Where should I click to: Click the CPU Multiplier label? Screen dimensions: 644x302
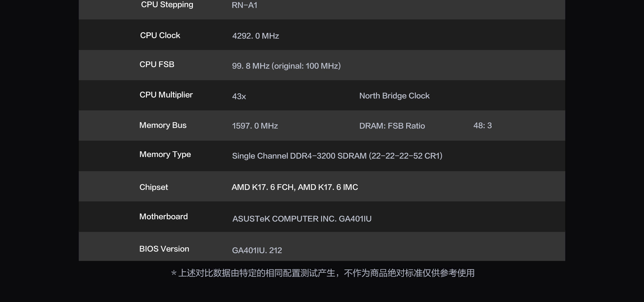point(166,95)
